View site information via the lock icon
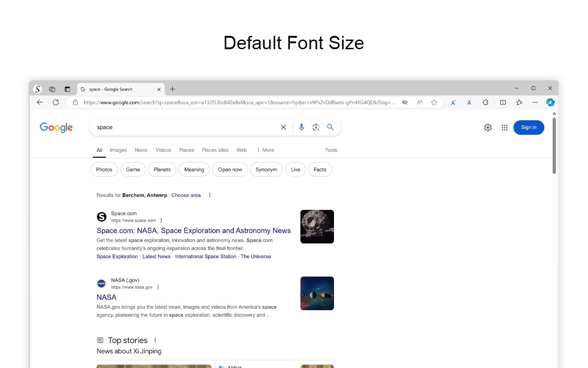Image resolution: width=588 pixels, height=368 pixels. 75,103
